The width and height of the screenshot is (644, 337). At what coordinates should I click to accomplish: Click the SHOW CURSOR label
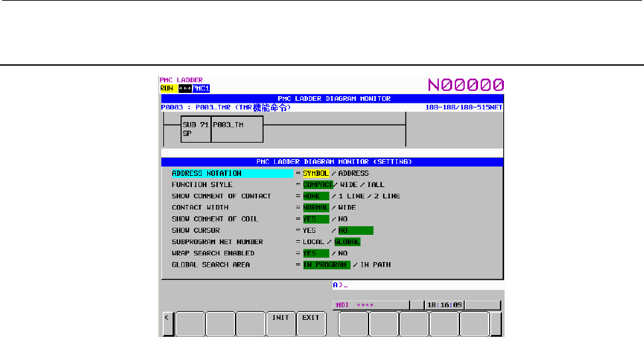tap(195, 231)
